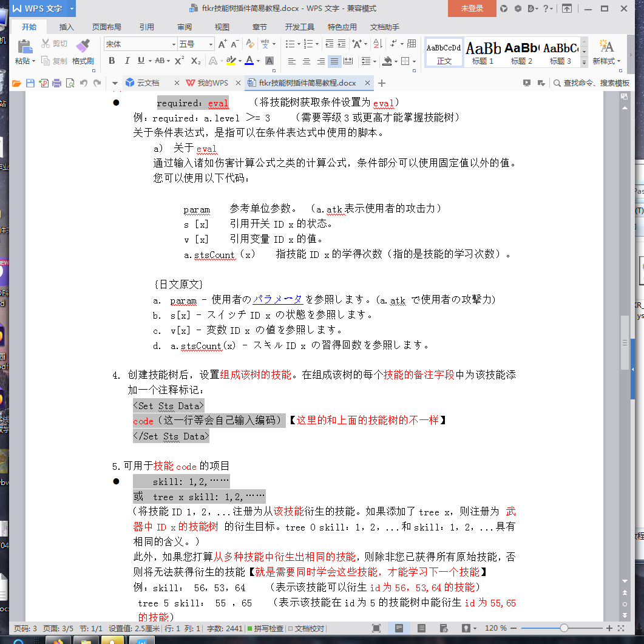
Task: Toggle document proofreading (文档校对) in status bar
Action: click(x=307, y=628)
